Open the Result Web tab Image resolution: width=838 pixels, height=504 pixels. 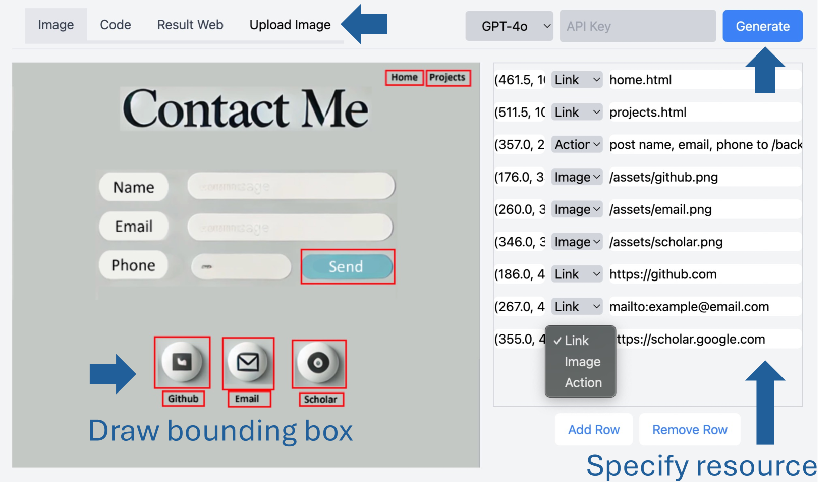coord(190,25)
